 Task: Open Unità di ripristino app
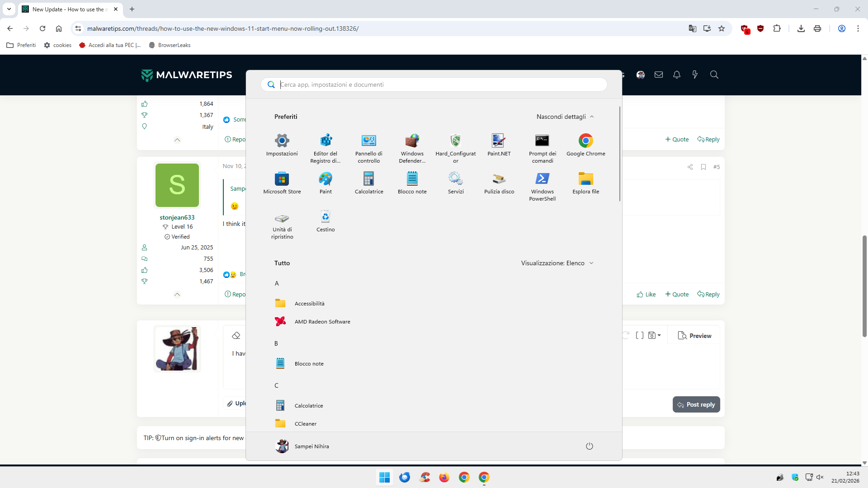(x=282, y=225)
